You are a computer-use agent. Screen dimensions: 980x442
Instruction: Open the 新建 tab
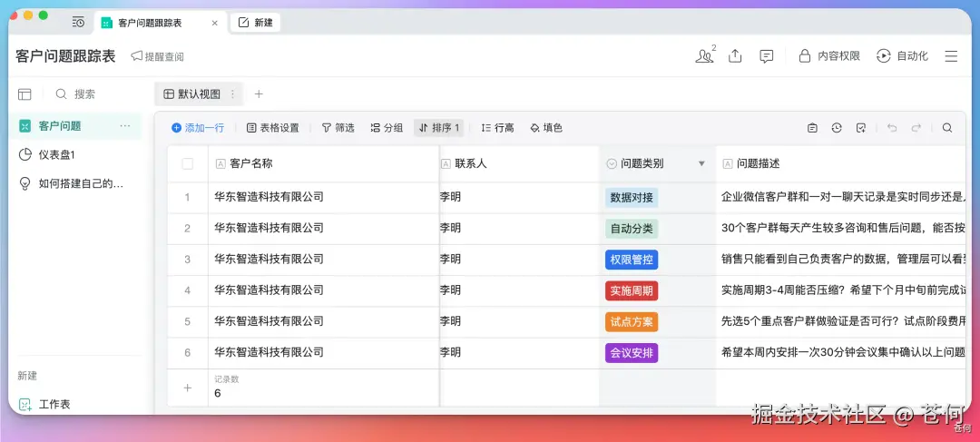[x=256, y=23]
